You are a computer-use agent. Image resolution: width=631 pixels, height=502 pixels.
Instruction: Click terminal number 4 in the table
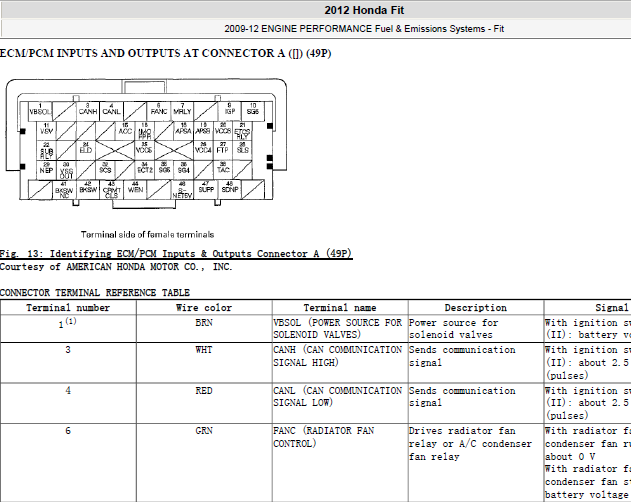(68, 390)
